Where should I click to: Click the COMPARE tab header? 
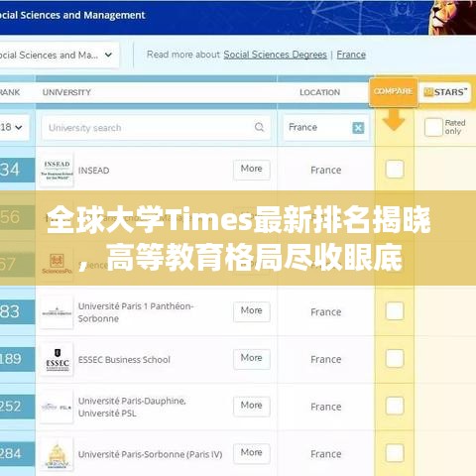[393, 92]
